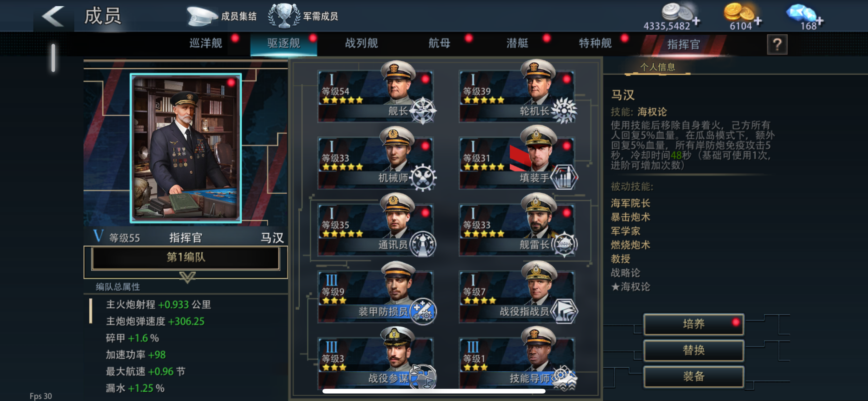Select commander 马汉 portrait card
Screen dimensions: 868x401
pyautogui.click(x=186, y=148)
